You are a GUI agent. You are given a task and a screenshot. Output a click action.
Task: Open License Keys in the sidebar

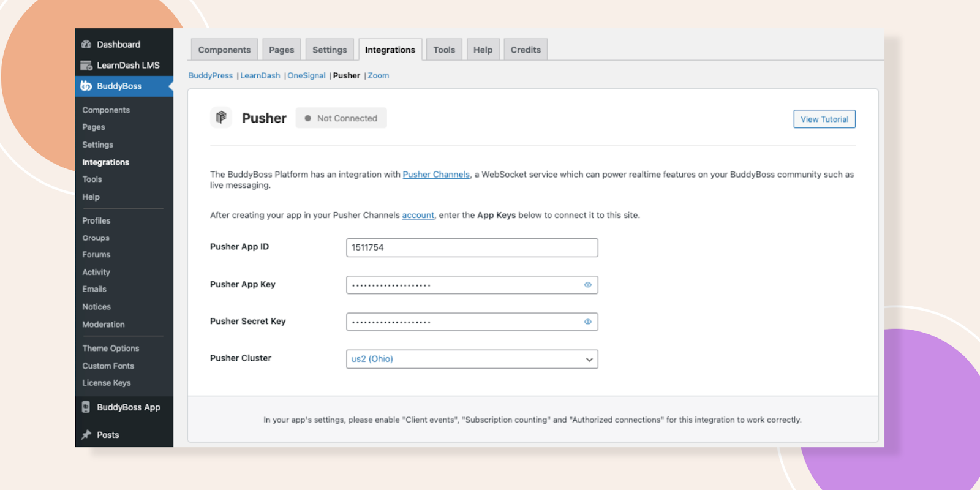[x=107, y=383]
